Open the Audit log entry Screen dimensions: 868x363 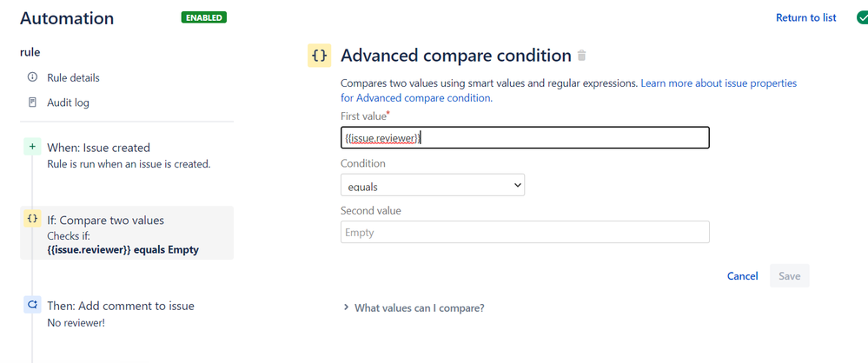[x=68, y=102]
